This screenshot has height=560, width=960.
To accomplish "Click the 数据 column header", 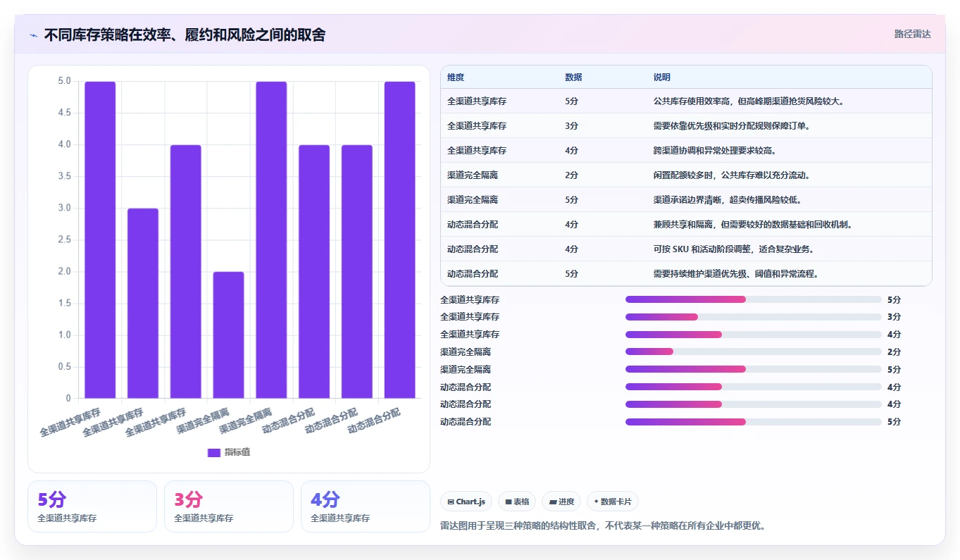I will click(573, 77).
